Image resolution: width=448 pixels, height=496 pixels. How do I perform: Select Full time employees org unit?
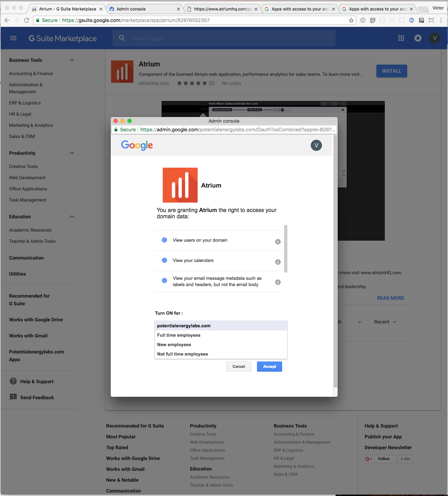[x=221, y=335]
